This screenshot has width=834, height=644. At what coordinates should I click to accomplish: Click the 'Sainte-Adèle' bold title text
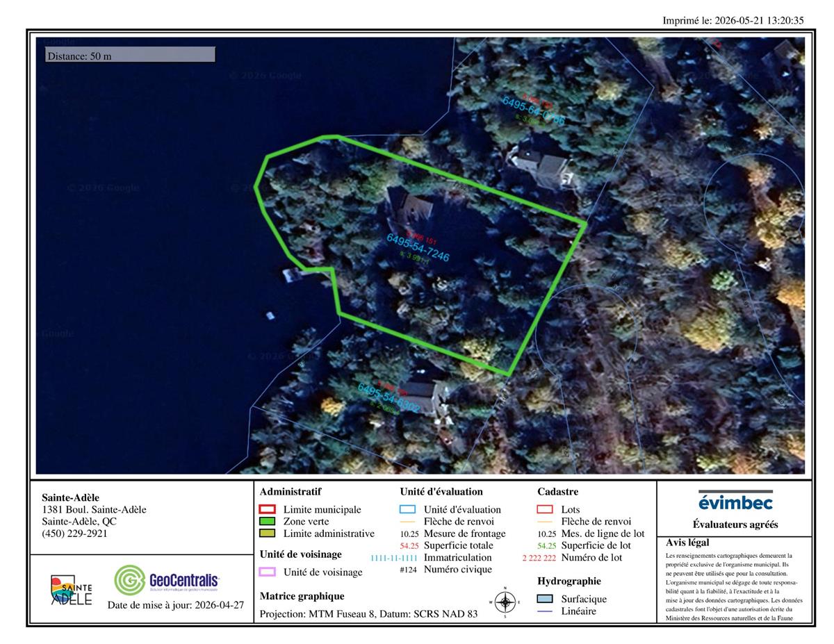(71, 497)
